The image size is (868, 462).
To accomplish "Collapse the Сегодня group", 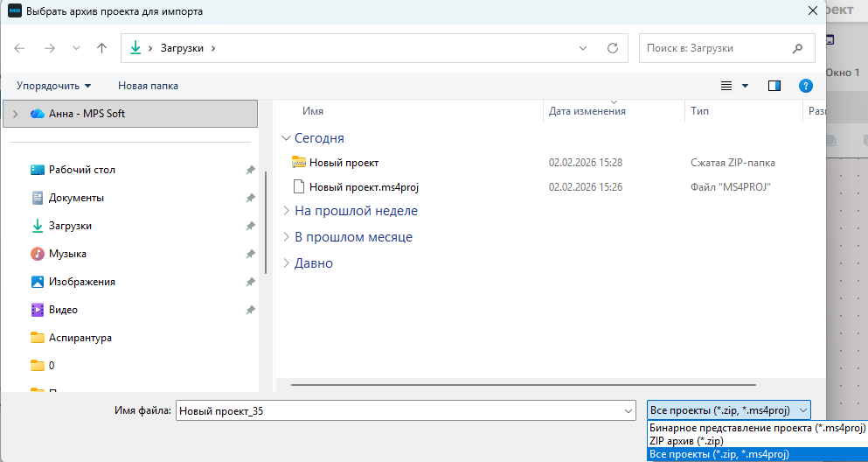I will pyautogui.click(x=286, y=138).
